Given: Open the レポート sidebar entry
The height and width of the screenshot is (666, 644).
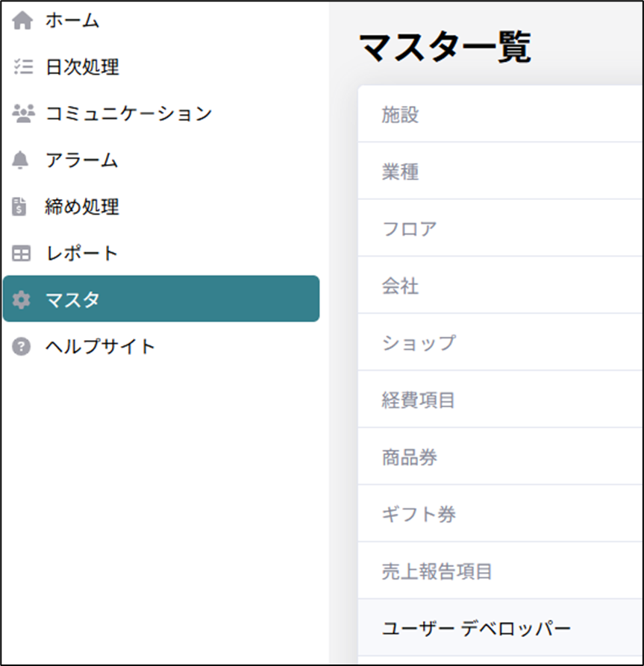Looking at the screenshot, I should coord(82,254).
